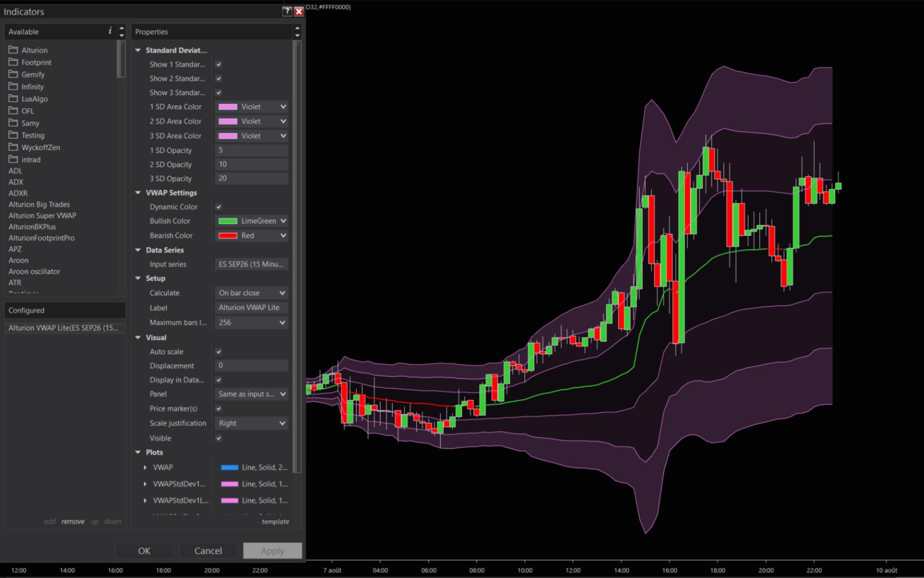This screenshot has height=578, width=924.
Task: Click the VWAPStdDev1 violet color swatch
Action: click(230, 484)
